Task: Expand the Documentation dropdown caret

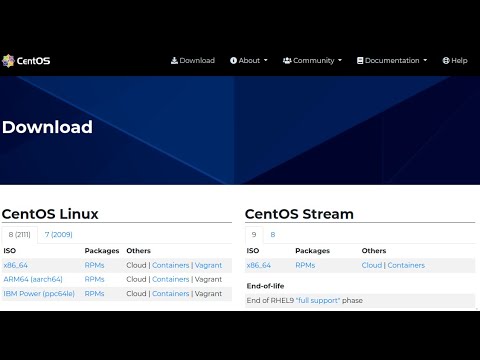Action: [425, 60]
